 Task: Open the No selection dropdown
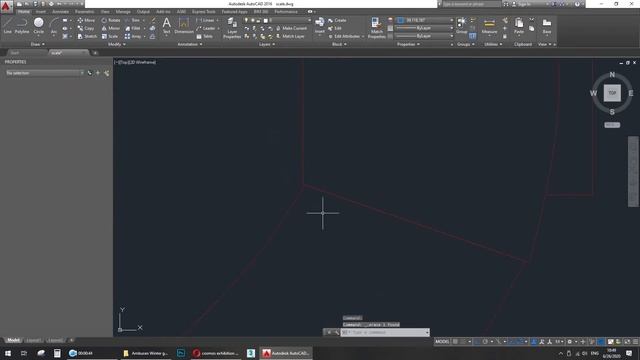click(x=44, y=73)
